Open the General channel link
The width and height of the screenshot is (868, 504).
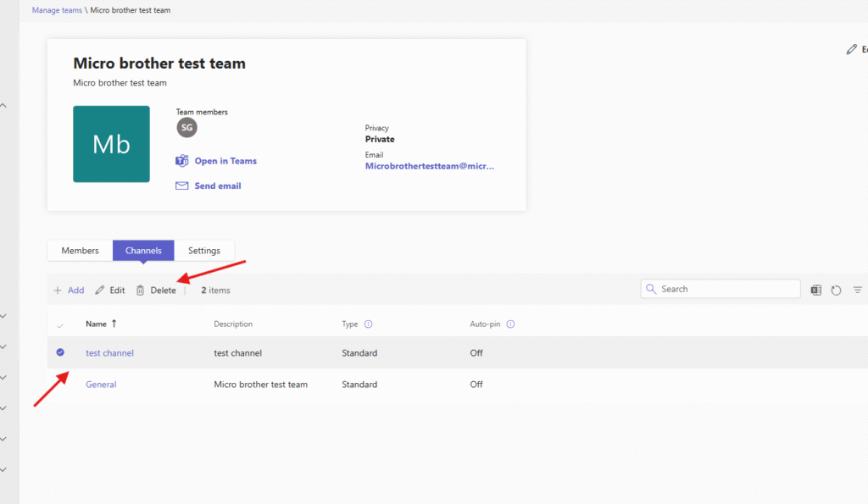[x=101, y=385]
